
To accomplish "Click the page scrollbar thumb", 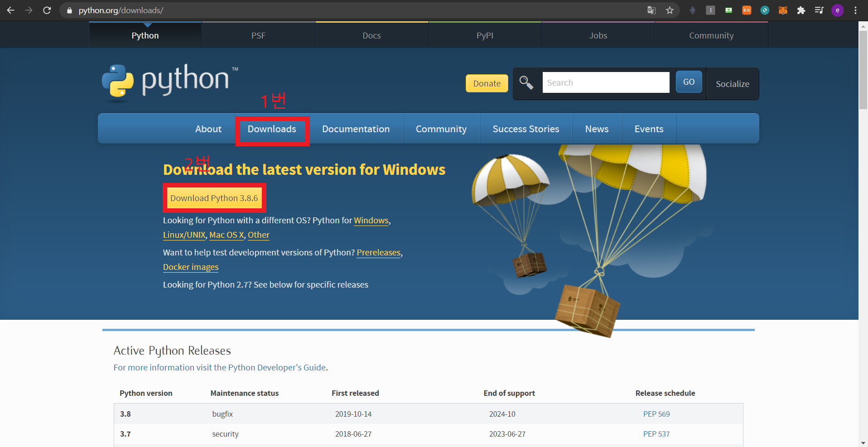I will [863, 70].
